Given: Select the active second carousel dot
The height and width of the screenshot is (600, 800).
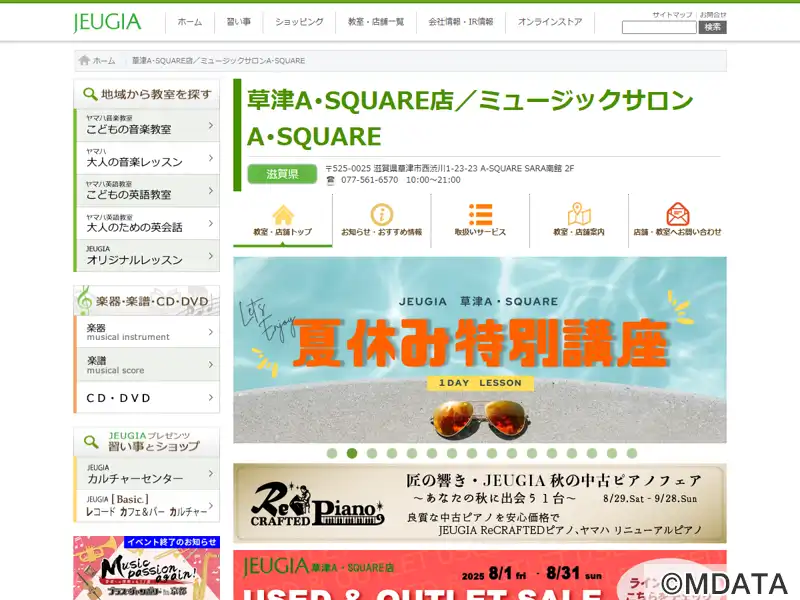Looking at the screenshot, I should coord(352,453).
